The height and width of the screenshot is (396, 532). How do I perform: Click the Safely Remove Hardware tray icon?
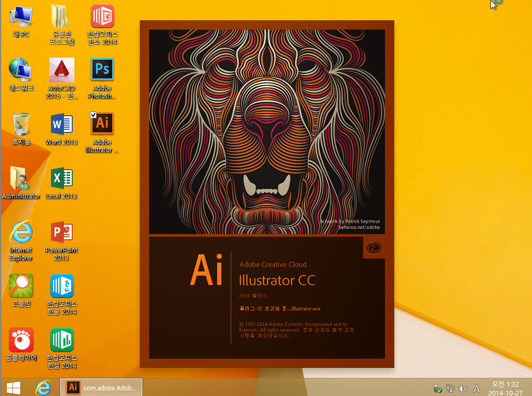(x=437, y=389)
